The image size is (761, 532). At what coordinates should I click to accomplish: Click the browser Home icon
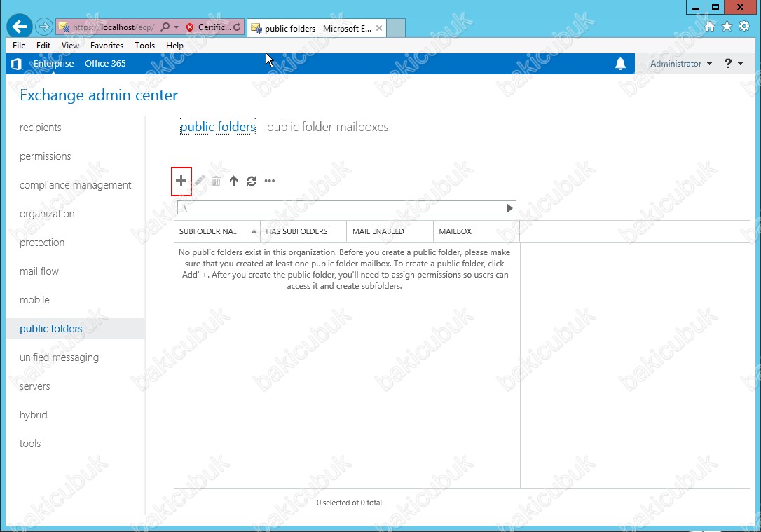[x=710, y=26]
